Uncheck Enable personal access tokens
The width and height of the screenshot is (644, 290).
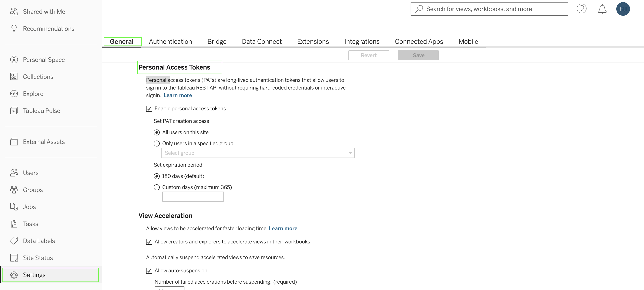point(149,109)
